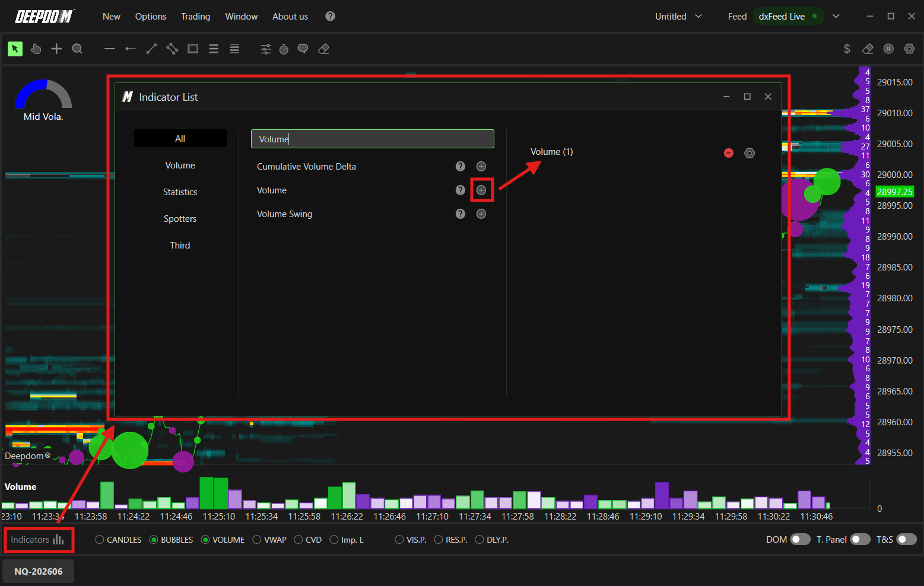This screenshot has width=924, height=586.
Task: Pick the magnifier zoom tool
Action: 77,49
